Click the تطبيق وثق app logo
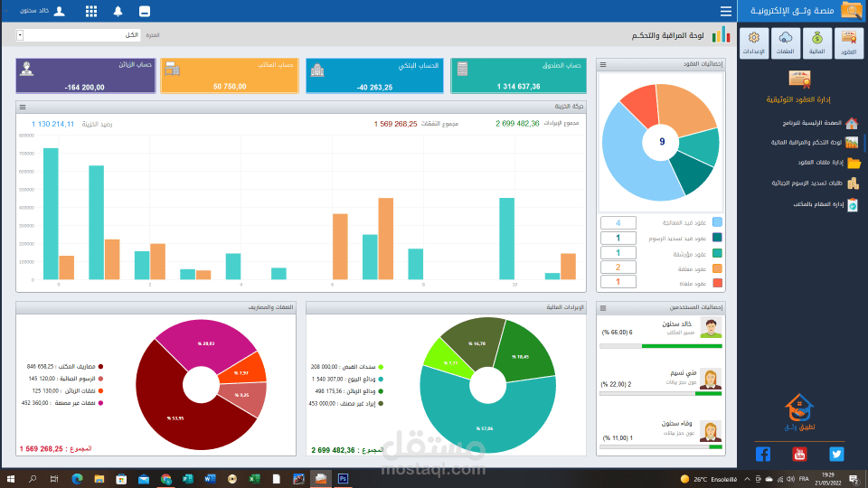This screenshot has width=868, height=488. coord(799,412)
